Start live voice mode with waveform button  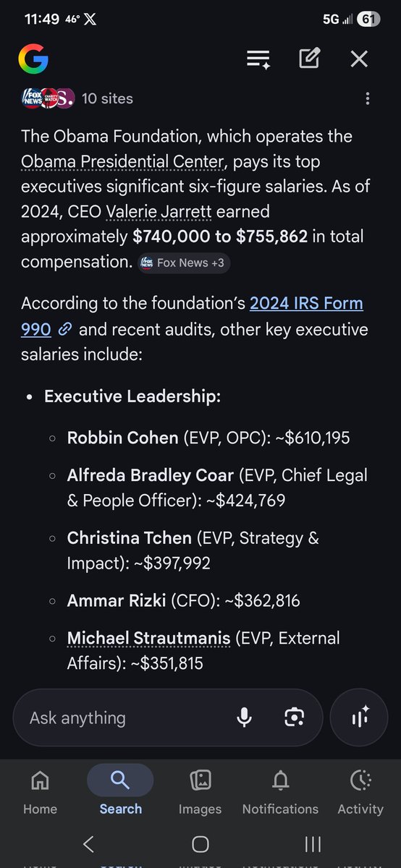[360, 718]
